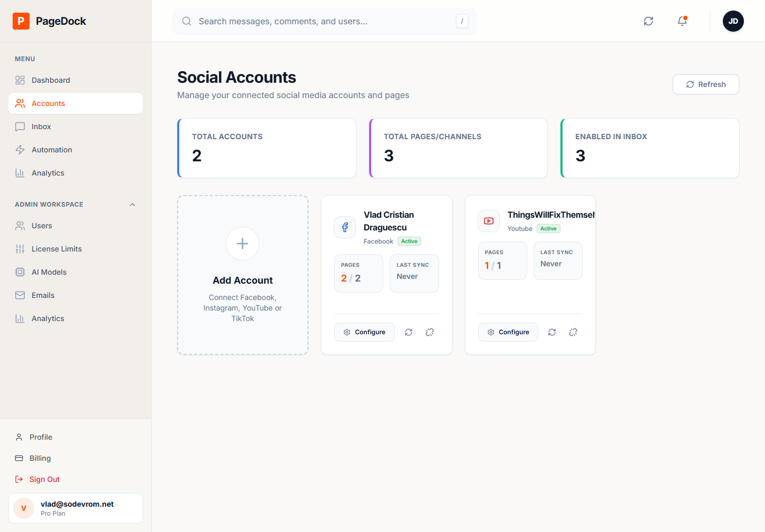765x532 pixels.
Task: Click the AI Models chip icon
Action: pyautogui.click(x=20, y=272)
